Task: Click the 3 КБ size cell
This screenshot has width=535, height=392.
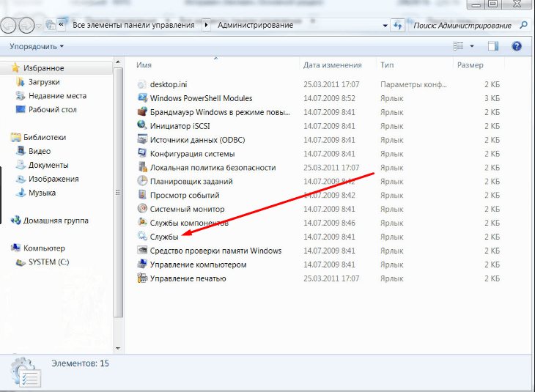Action: (x=492, y=99)
